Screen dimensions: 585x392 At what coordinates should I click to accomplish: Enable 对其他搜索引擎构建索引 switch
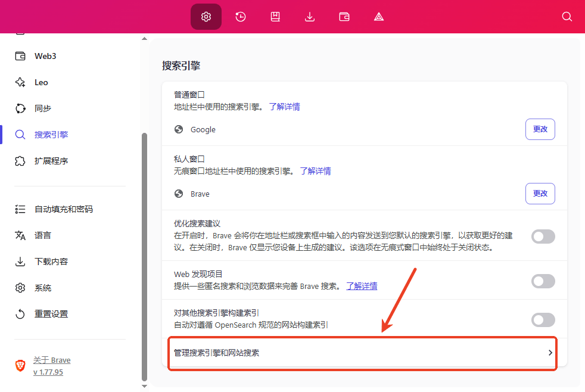543,320
